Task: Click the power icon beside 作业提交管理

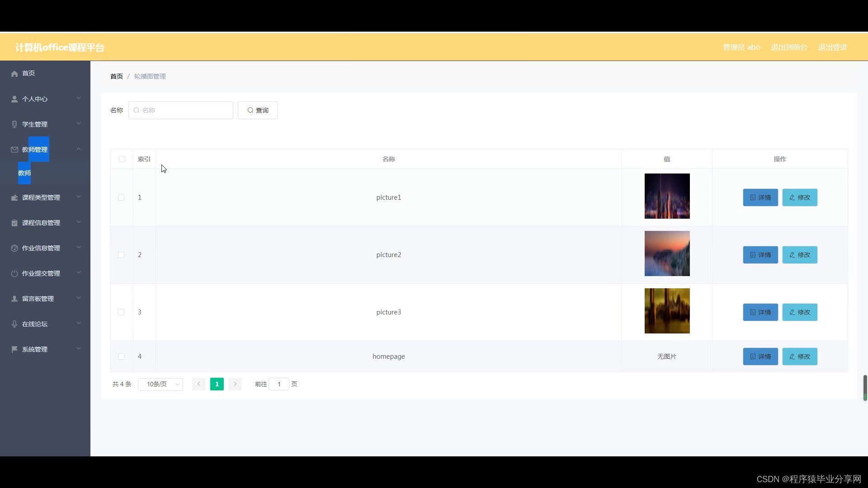Action: (14, 273)
